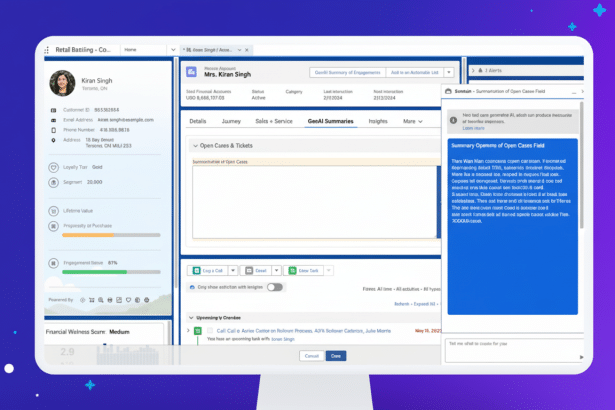Collapse the Open Cases & Tickets section
This screenshot has height=410, width=615.
(195, 146)
